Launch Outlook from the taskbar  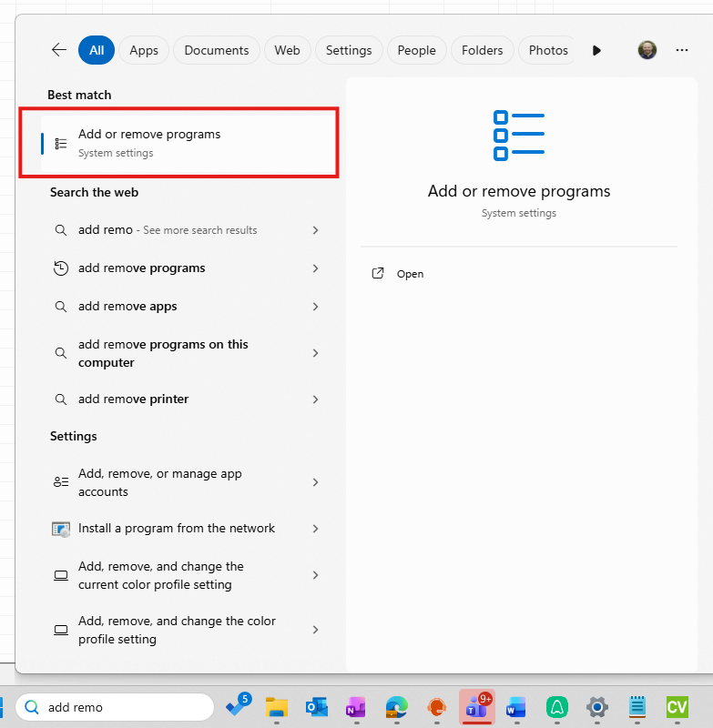point(316,707)
